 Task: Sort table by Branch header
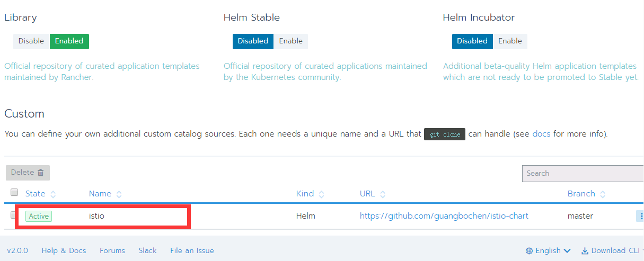[x=581, y=194]
